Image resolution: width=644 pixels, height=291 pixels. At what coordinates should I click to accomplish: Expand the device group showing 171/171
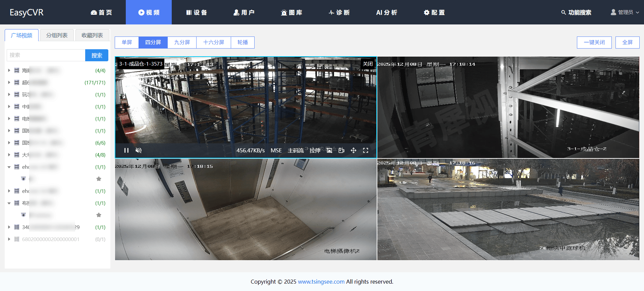click(x=9, y=82)
